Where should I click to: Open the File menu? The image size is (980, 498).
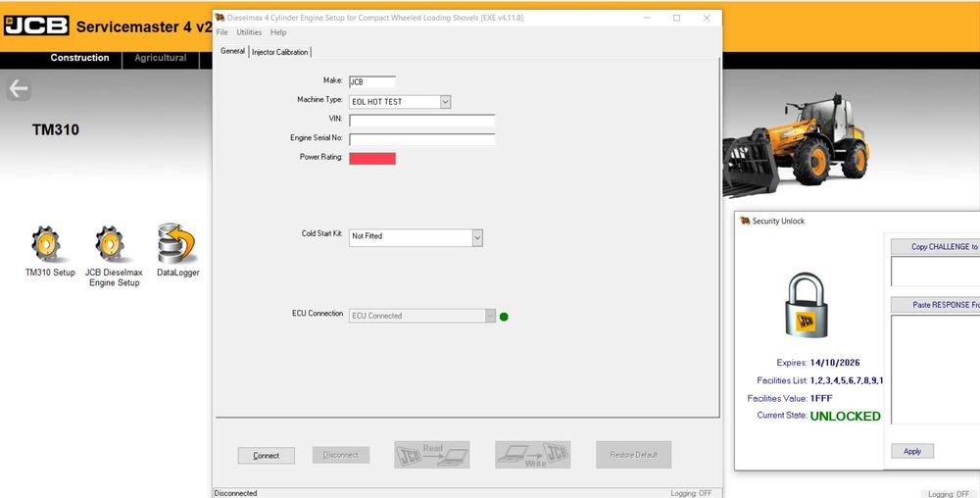221,32
